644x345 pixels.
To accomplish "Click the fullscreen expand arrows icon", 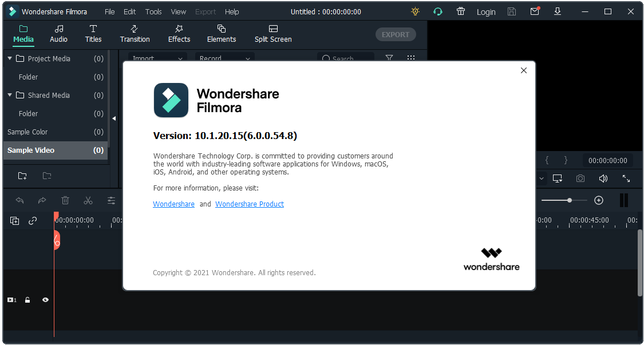I will 626,179.
